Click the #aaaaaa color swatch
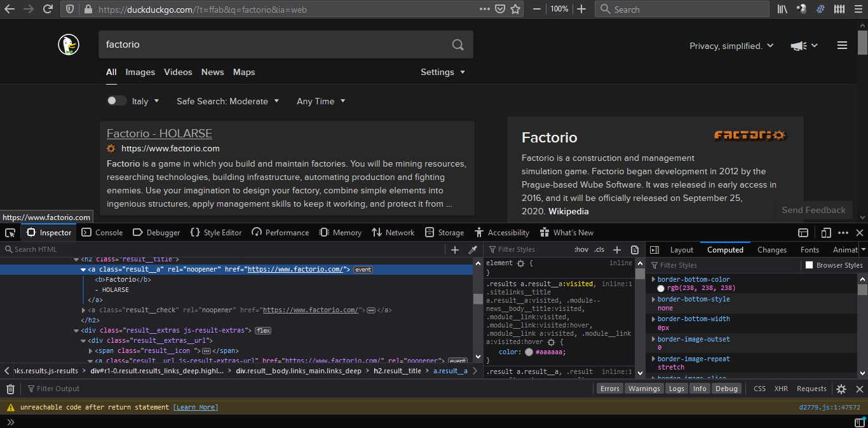This screenshot has width=868, height=428. coord(529,352)
